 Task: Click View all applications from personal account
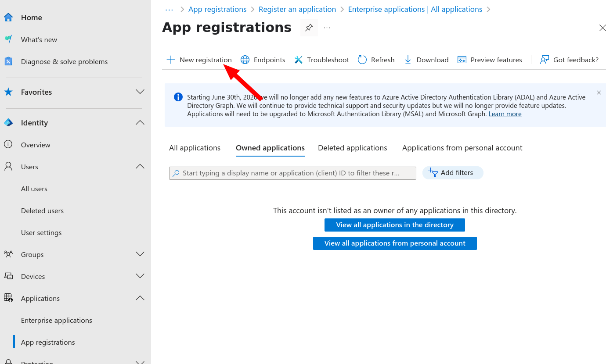[x=395, y=243]
